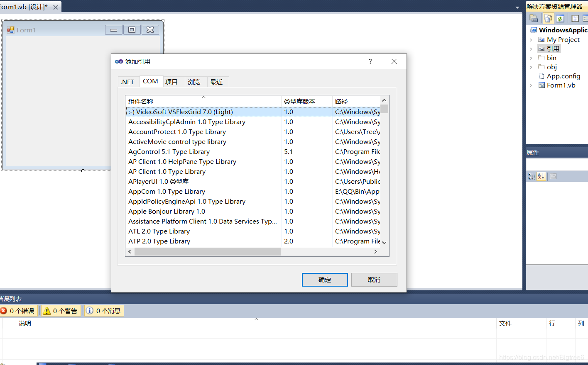Click 确定 button in Add Reference dialog
Viewport: 588px width, 365px height.
click(x=325, y=280)
